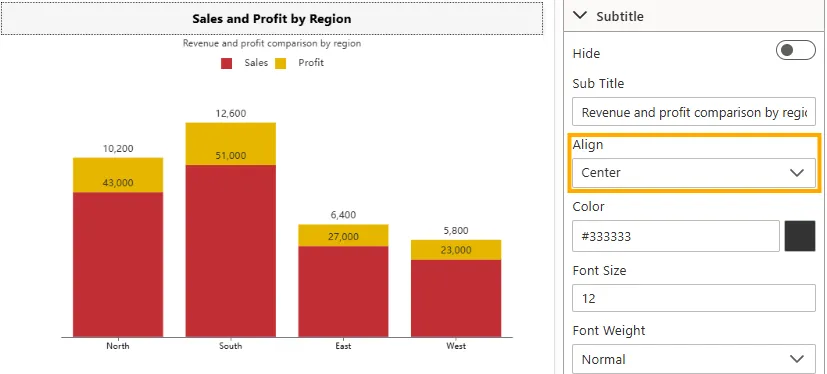Viewport: 827px width, 374px height.
Task: Click the North axis label
Action: point(118,346)
